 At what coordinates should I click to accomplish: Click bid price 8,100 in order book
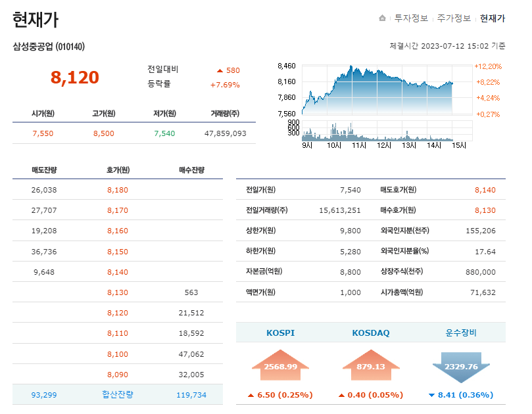tap(118, 354)
